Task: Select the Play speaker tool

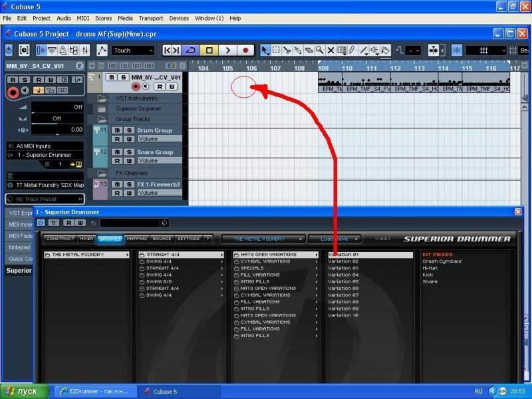Action: (374, 51)
